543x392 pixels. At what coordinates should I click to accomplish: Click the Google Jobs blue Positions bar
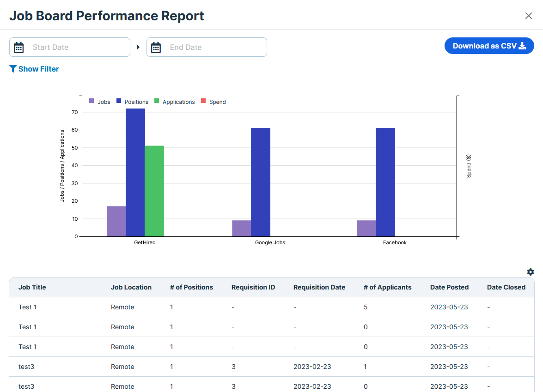(261, 182)
